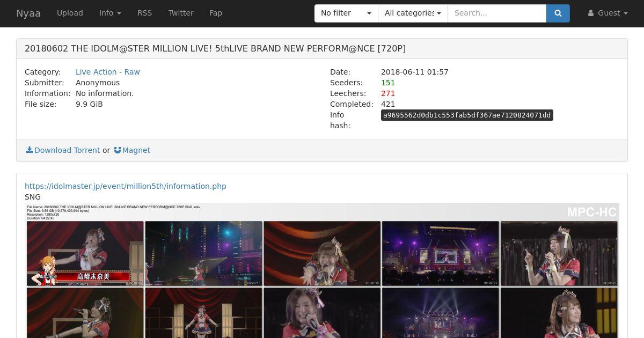Open the Guest user dropdown
Image resolution: width=644 pixels, height=338 pixels.
pos(608,13)
